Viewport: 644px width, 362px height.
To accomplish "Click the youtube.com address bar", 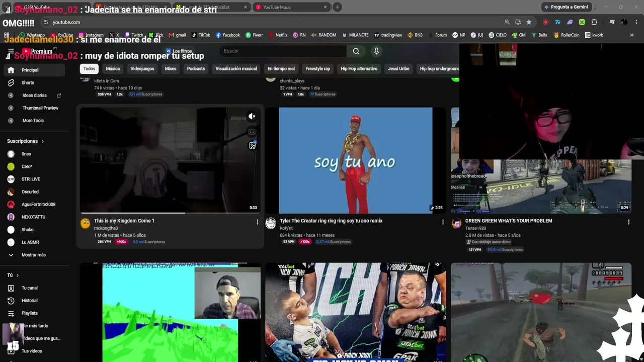I will pyautogui.click(x=272, y=22).
